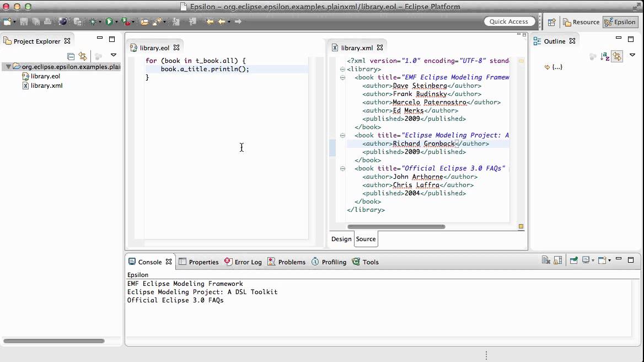The width and height of the screenshot is (644, 362).
Task: Click the Clear Console icon
Action: click(x=545, y=260)
